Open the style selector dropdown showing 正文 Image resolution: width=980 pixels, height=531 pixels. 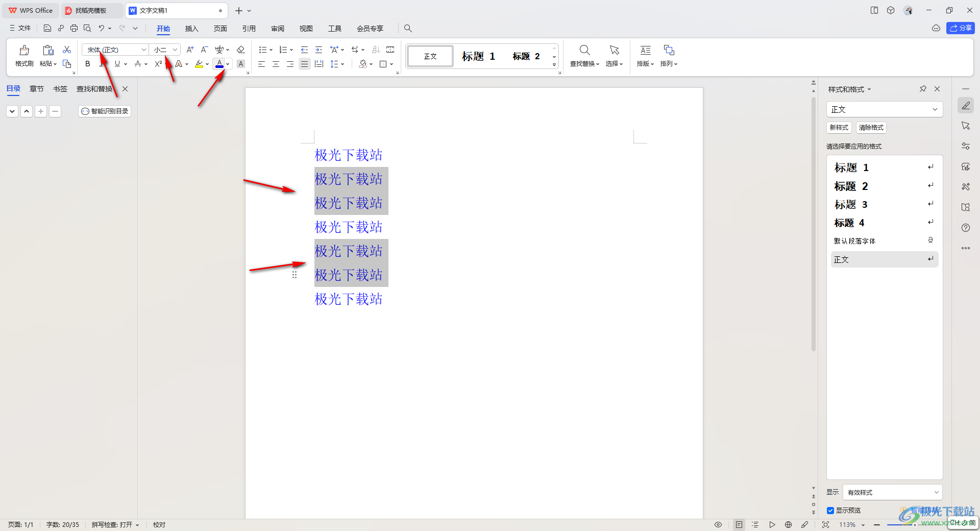(x=885, y=109)
